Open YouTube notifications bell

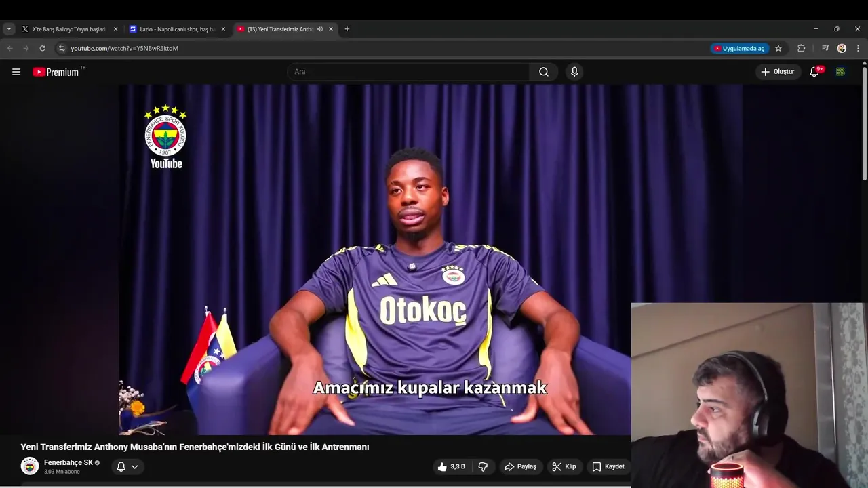click(x=815, y=72)
